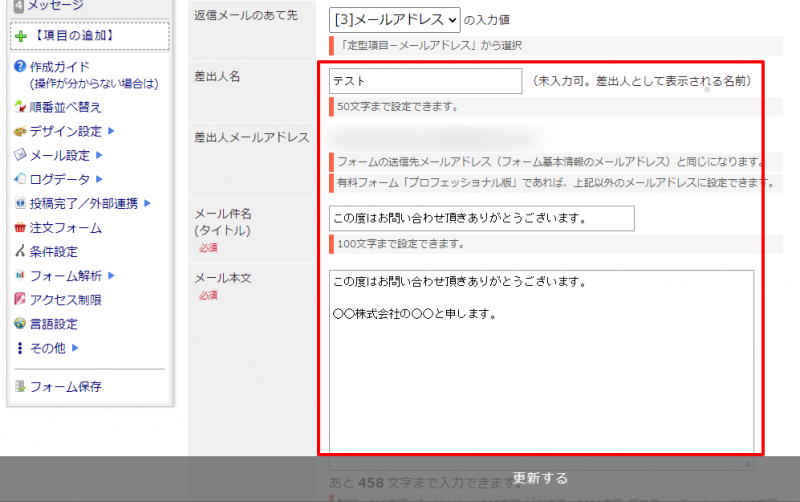This screenshot has height=502, width=800.
Task: Open the 作成ガイド help icon
Action: click(20, 67)
